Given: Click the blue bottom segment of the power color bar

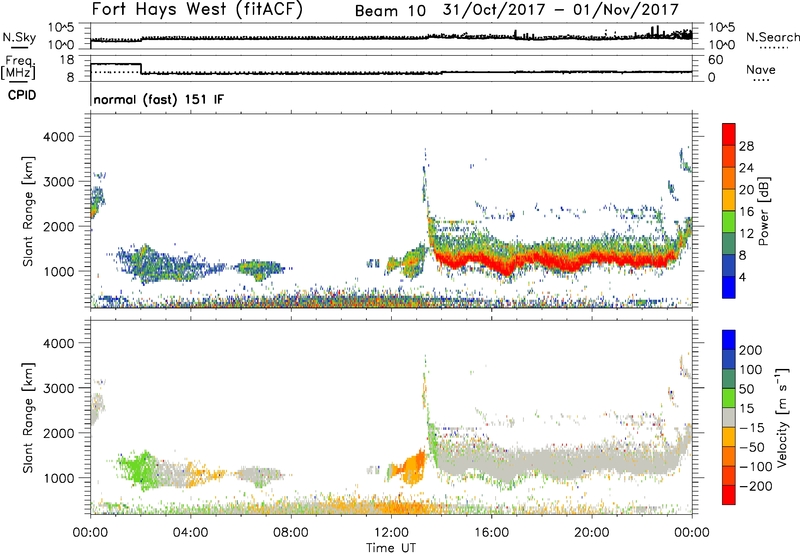Looking at the screenshot, I should [x=729, y=287].
